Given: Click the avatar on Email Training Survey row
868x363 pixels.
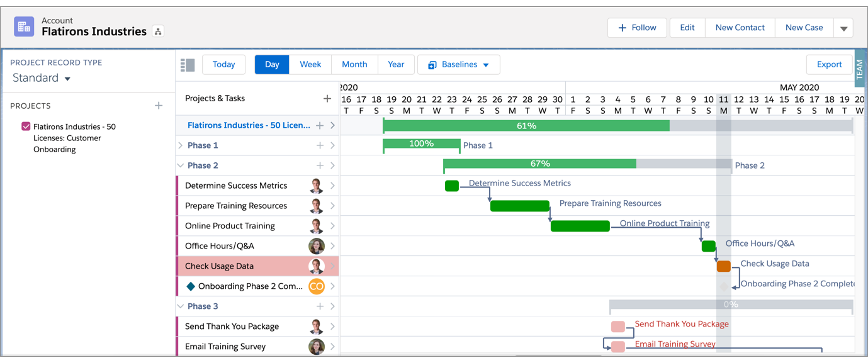Looking at the screenshot, I should [316, 347].
